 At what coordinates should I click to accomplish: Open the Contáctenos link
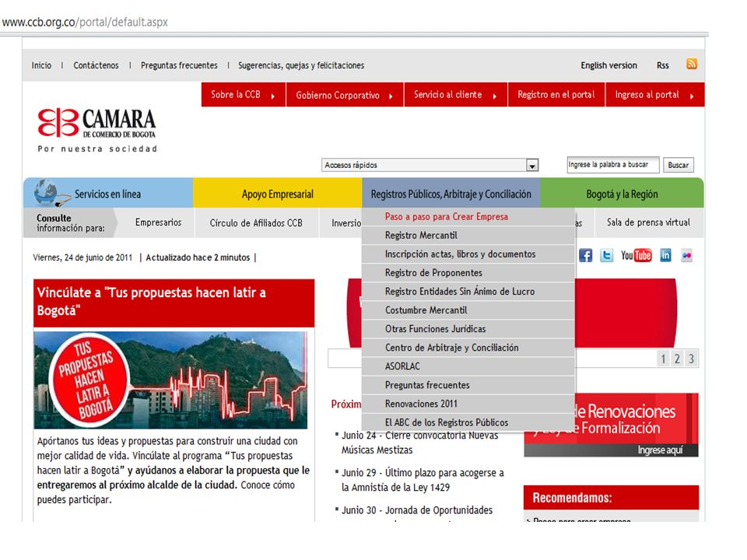(96, 65)
